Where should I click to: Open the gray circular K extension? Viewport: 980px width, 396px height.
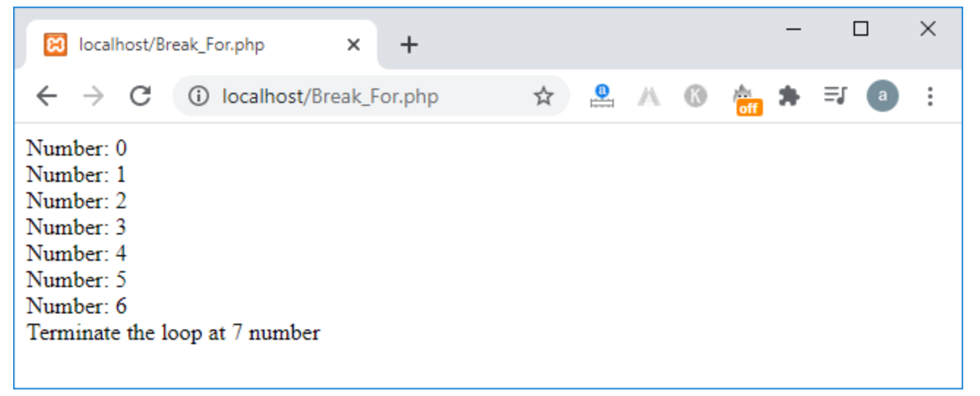pos(695,96)
